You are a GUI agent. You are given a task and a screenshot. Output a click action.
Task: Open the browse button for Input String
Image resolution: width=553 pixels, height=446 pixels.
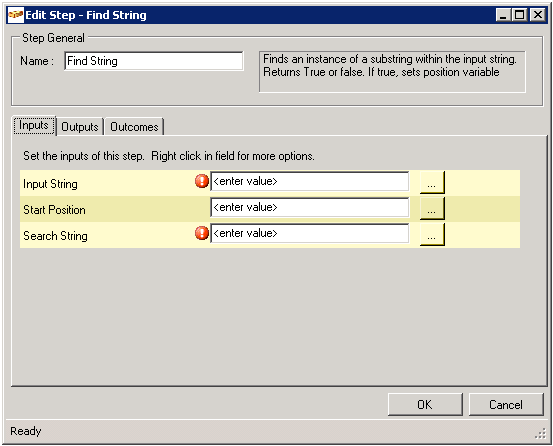click(x=432, y=183)
